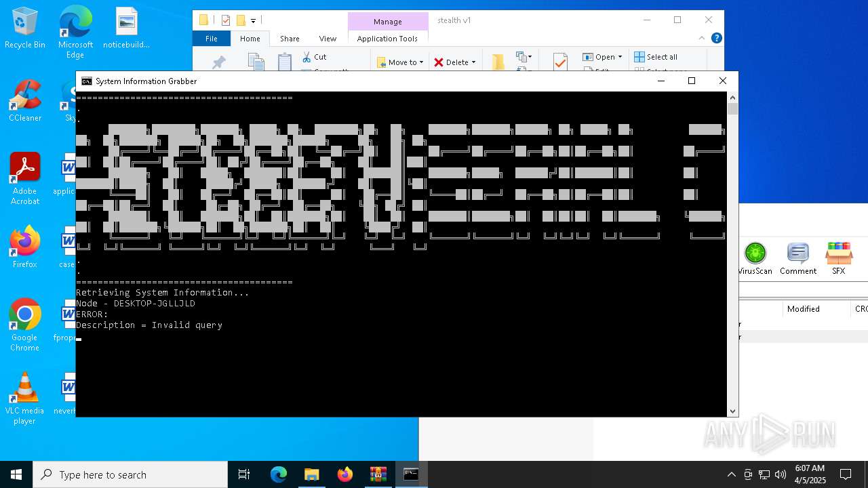Screen dimensions: 868x488
Task: Open the noticebuild image file on desktop
Action: (126, 27)
